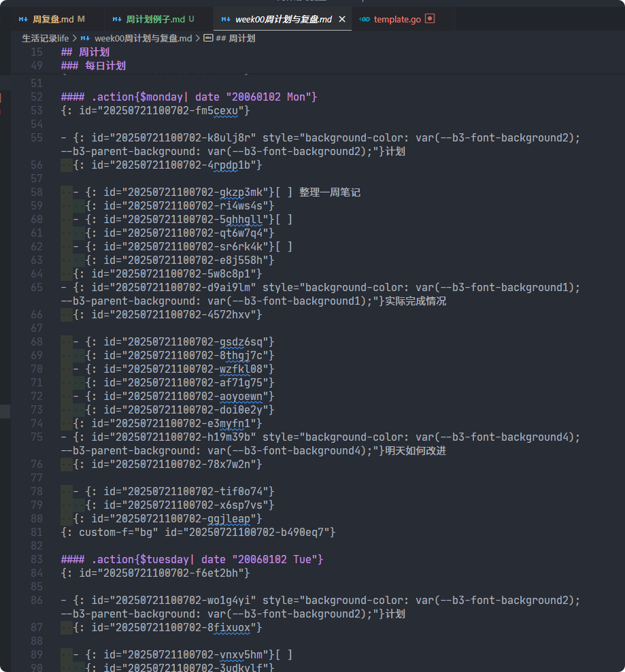Open the template.go tab

pyautogui.click(x=397, y=19)
